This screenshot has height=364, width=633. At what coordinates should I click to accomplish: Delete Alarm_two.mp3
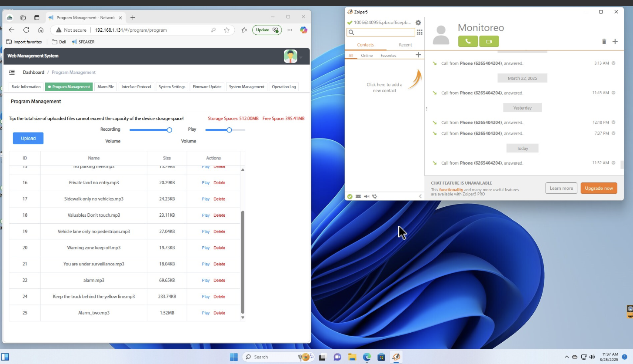coord(219,313)
